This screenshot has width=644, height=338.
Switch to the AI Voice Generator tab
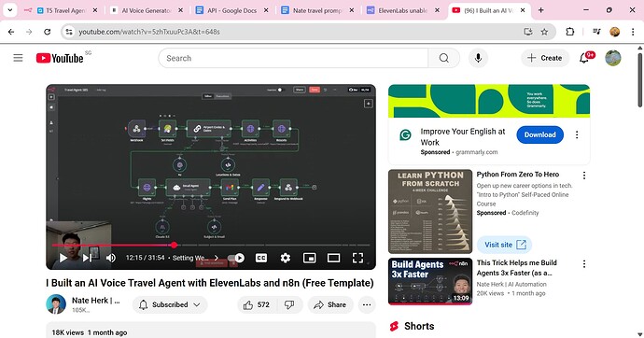(147, 10)
